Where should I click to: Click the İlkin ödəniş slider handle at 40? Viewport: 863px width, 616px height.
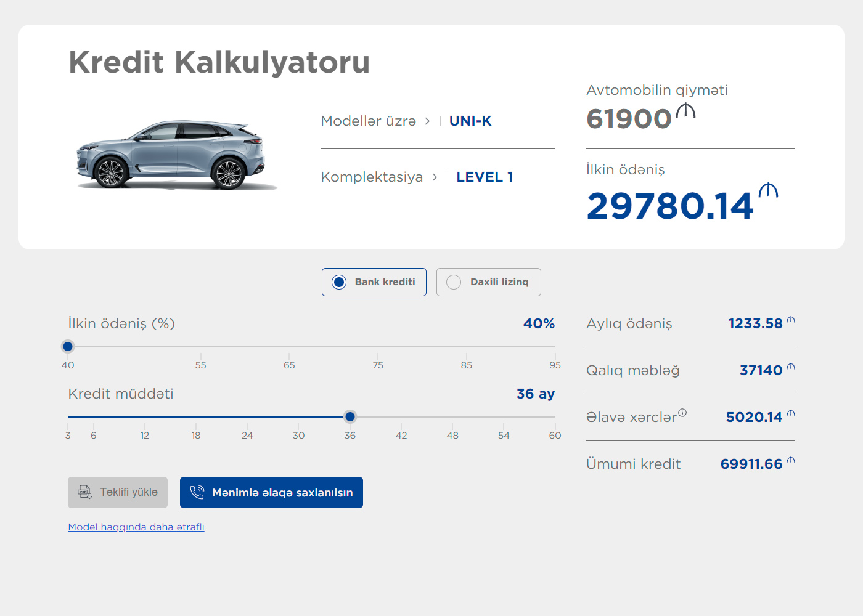[68, 347]
